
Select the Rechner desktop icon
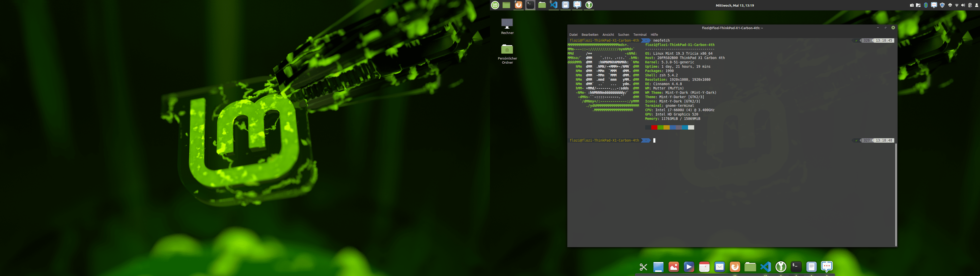507,26
